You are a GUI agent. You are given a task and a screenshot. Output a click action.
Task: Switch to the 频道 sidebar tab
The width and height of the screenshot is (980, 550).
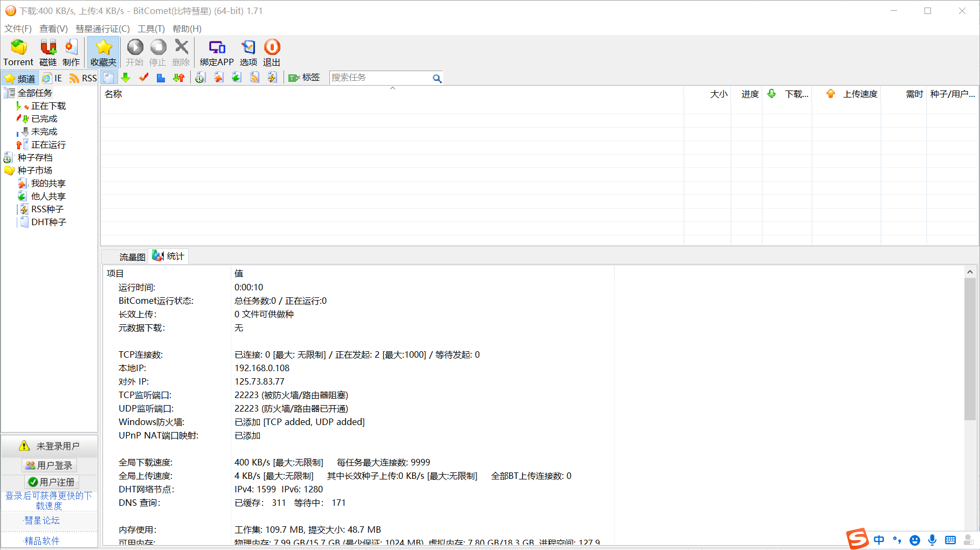pyautogui.click(x=20, y=78)
